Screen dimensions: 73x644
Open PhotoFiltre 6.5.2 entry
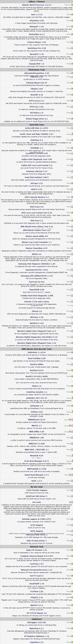click(x=36, y=34)
